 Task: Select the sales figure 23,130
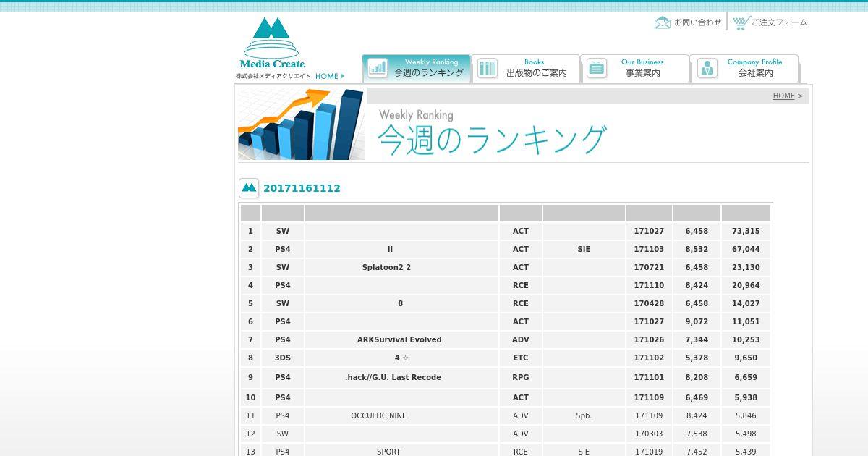(746, 267)
